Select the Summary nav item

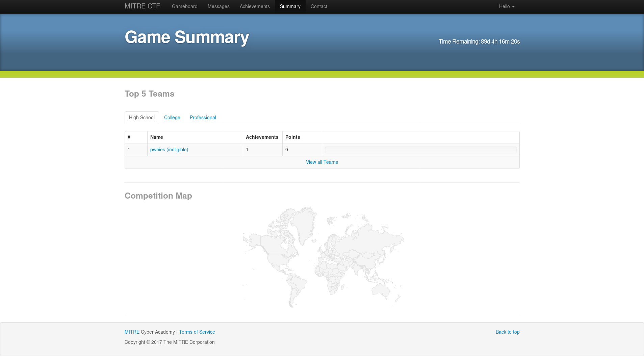[290, 6]
